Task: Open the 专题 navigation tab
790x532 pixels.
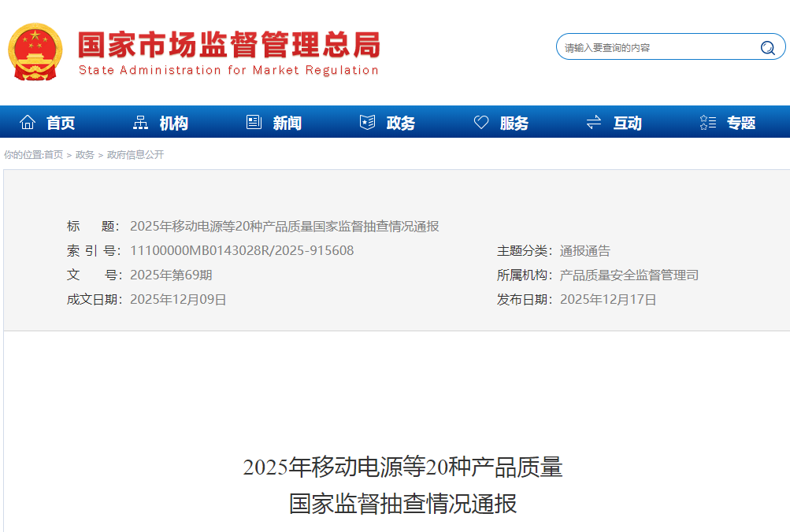Action: [x=741, y=123]
